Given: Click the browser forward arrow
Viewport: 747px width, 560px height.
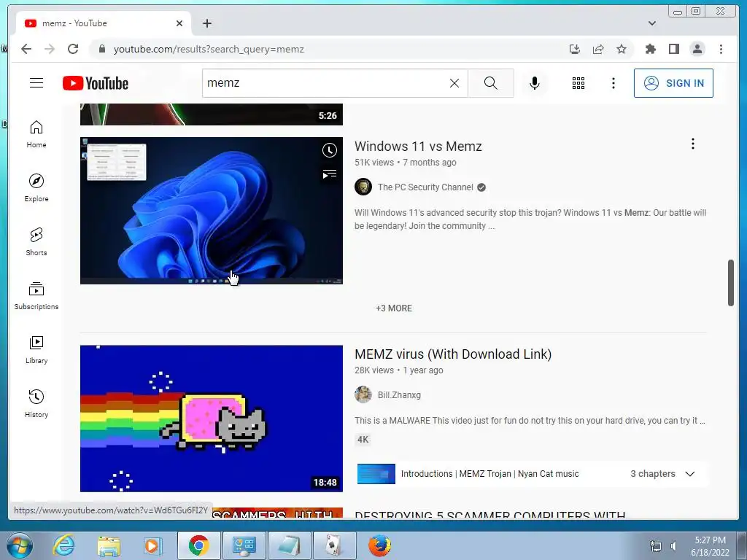Looking at the screenshot, I should [x=50, y=49].
